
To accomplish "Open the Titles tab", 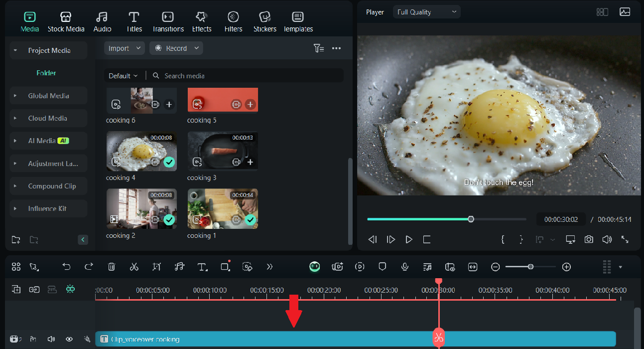I will 134,22.
